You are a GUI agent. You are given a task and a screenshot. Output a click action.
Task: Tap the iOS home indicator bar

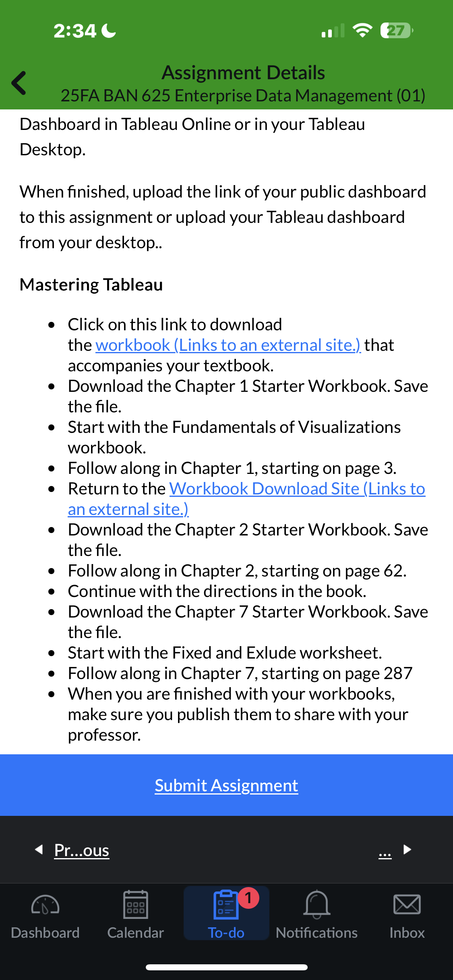pyautogui.click(x=226, y=967)
